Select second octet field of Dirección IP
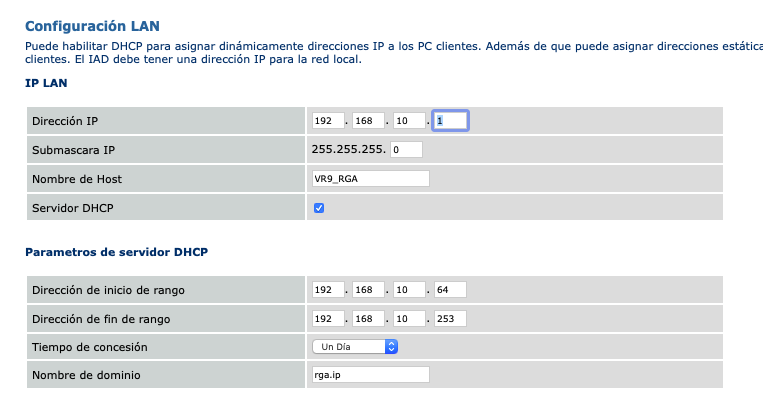 click(x=369, y=121)
